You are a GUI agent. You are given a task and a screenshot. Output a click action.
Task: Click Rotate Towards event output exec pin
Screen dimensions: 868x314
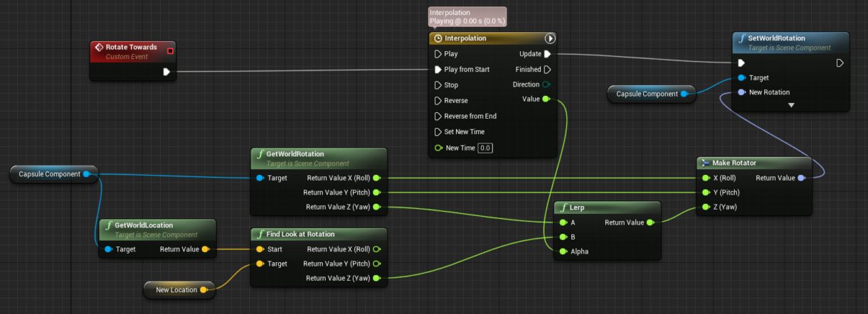coord(166,71)
